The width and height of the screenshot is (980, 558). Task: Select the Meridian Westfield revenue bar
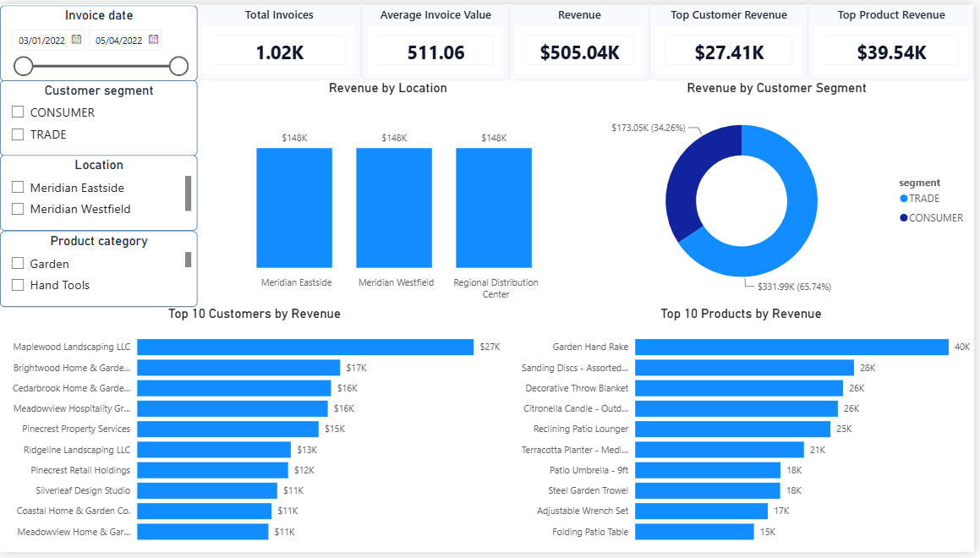click(x=394, y=207)
